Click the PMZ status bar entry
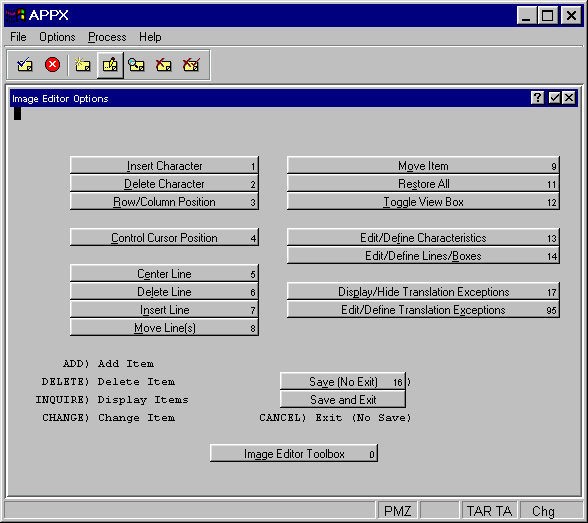Image resolution: width=588 pixels, height=523 pixels. tap(398, 511)
